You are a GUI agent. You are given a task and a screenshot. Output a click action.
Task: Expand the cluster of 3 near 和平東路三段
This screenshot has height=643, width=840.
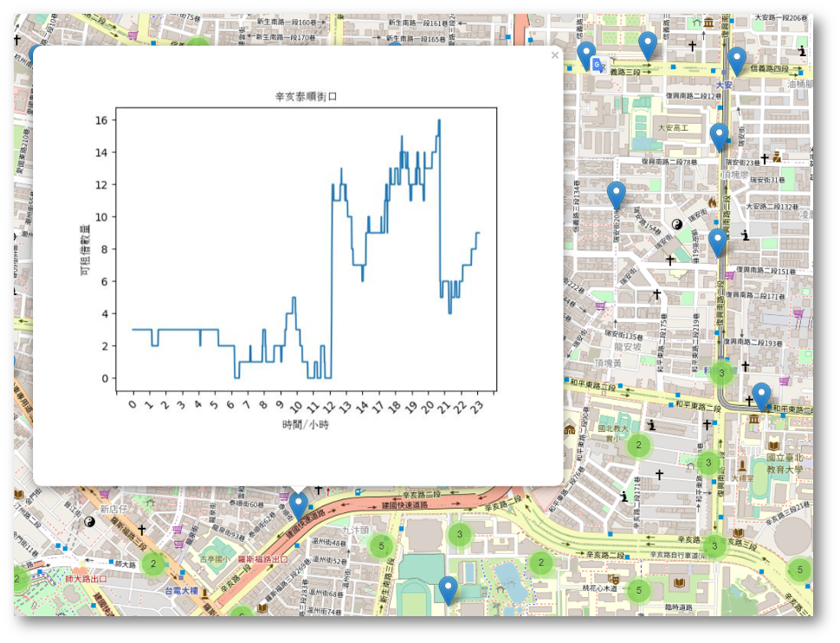[721, 371]
